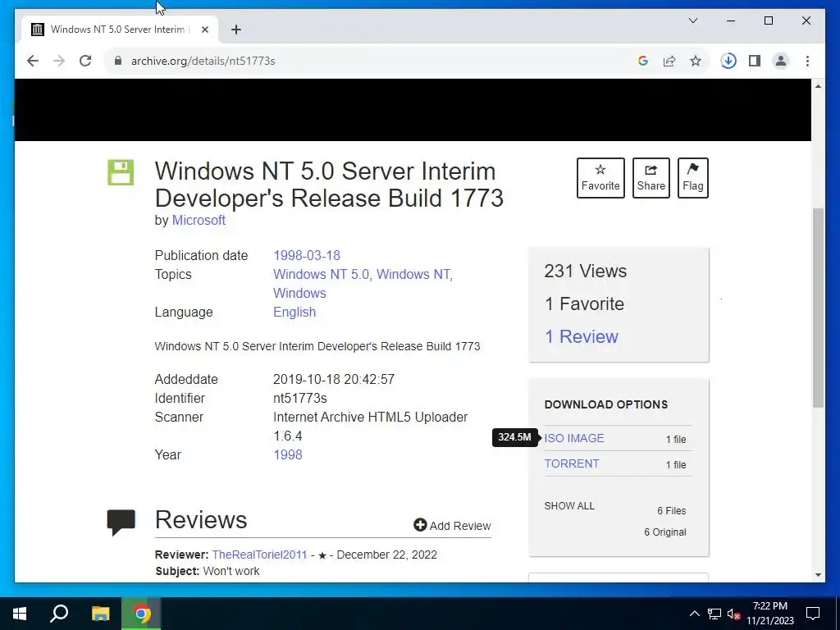Open the English language link

pos(294,313)
